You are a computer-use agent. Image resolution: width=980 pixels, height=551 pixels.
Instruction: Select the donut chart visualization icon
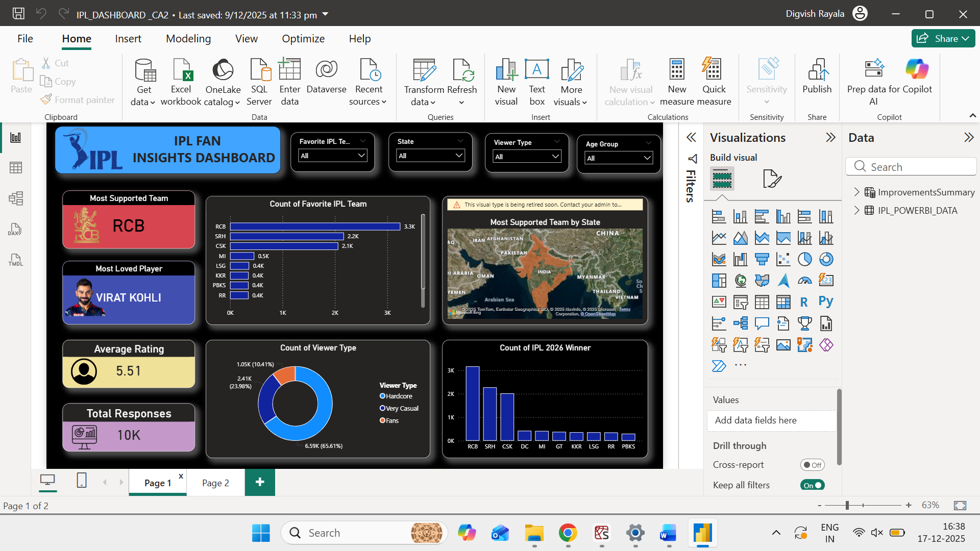coord(826,259)
